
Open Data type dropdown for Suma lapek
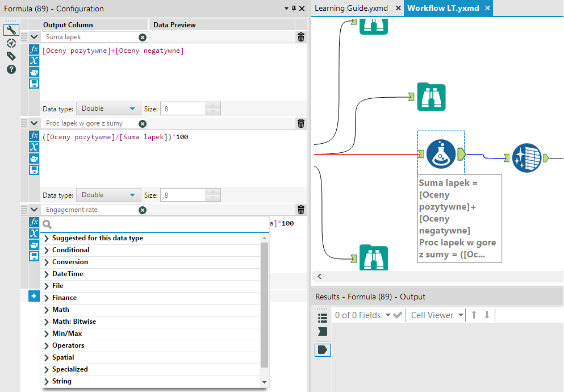(x=108, y=109)
